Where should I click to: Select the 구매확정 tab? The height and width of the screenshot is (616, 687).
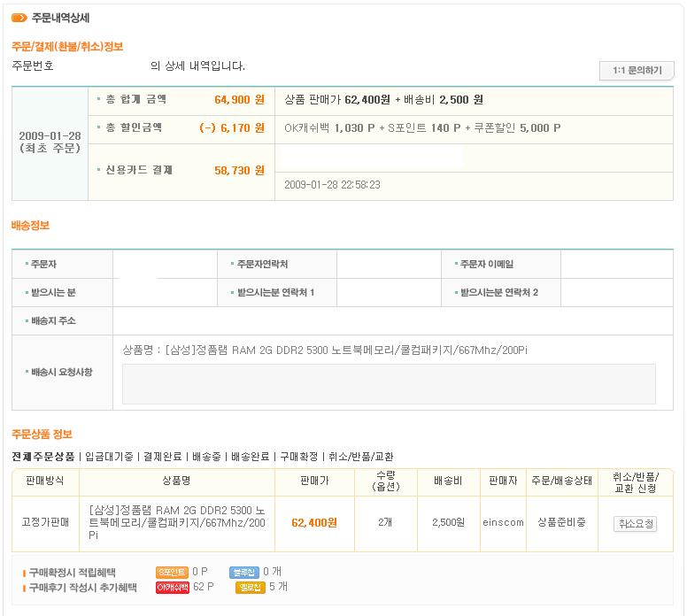(298, 457)
